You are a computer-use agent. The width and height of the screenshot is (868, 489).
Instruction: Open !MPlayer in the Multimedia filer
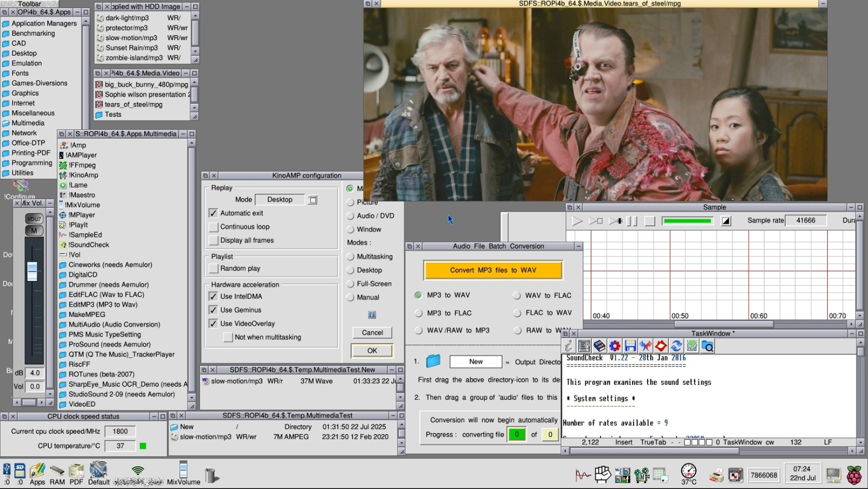point(77,215)
